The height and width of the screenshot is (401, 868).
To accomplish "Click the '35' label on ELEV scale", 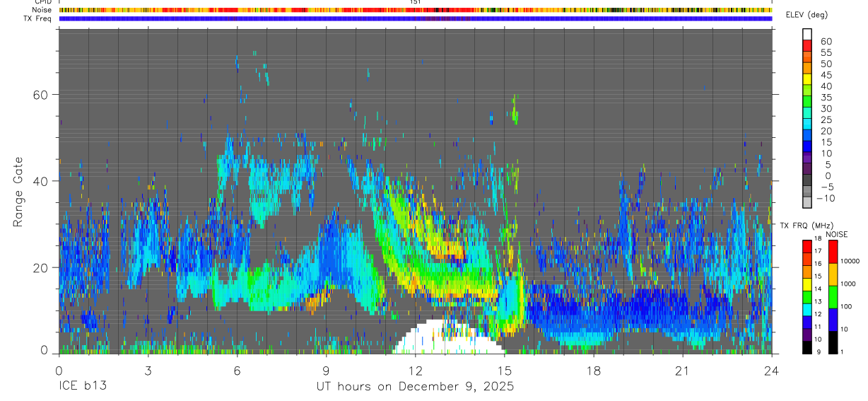I will (826, 97).
